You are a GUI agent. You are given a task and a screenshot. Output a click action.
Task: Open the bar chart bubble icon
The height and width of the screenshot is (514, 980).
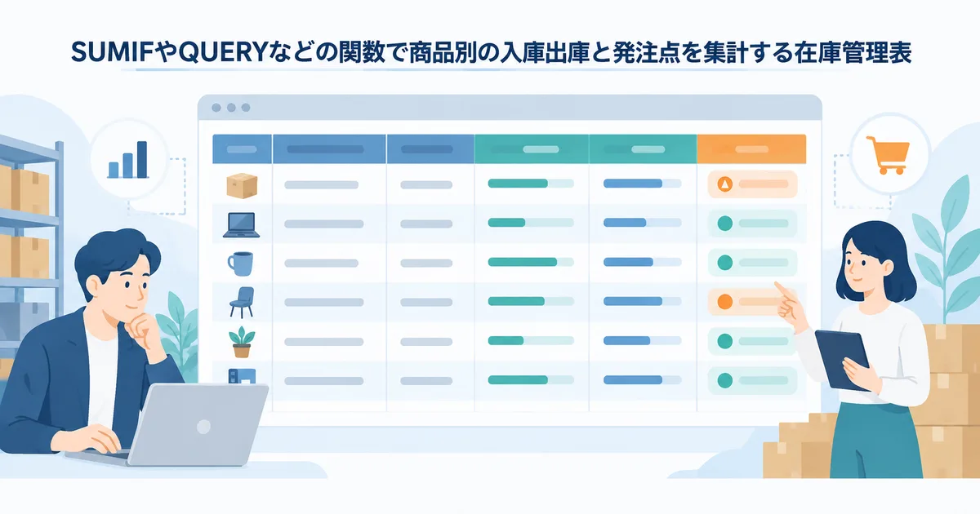(128, 160)
